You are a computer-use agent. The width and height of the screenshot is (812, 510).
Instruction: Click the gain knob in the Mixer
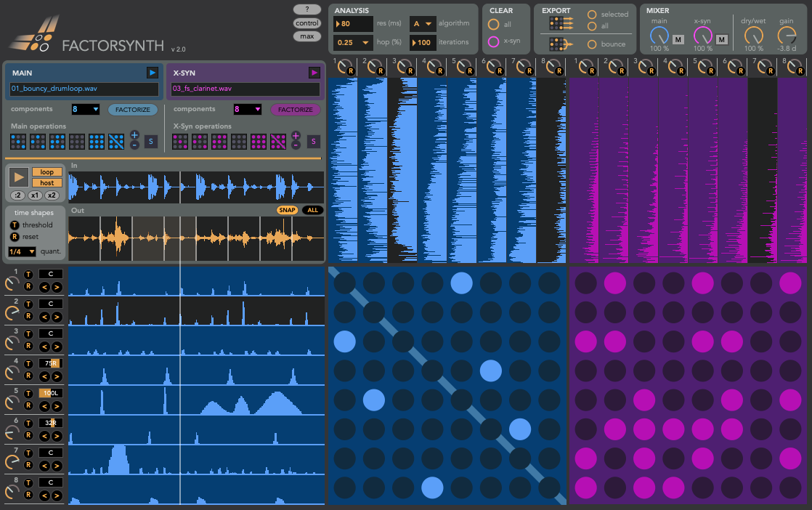[787, 35]
